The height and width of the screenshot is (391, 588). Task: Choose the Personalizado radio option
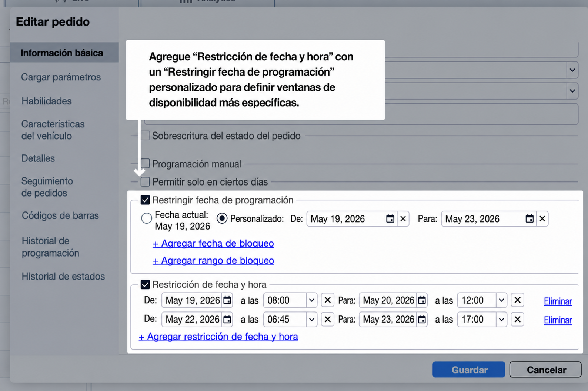(222, 218)
